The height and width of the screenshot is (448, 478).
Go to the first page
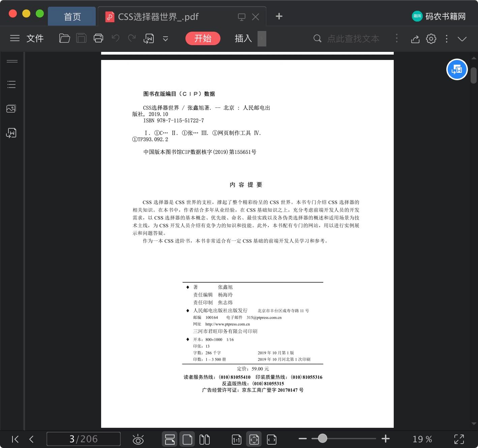coord(15,439)
